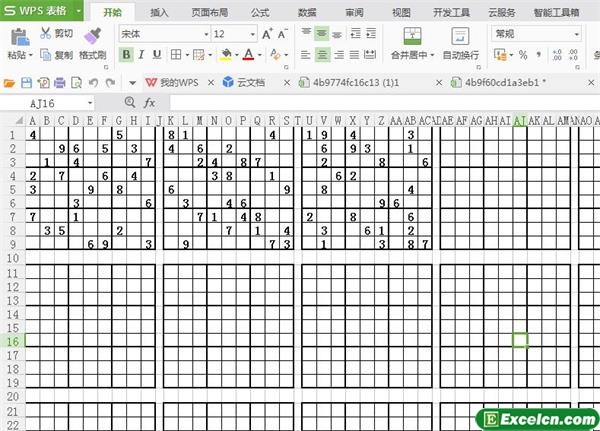Open the 云文档 document tab
600x431 pixels.
pos(244,82)
